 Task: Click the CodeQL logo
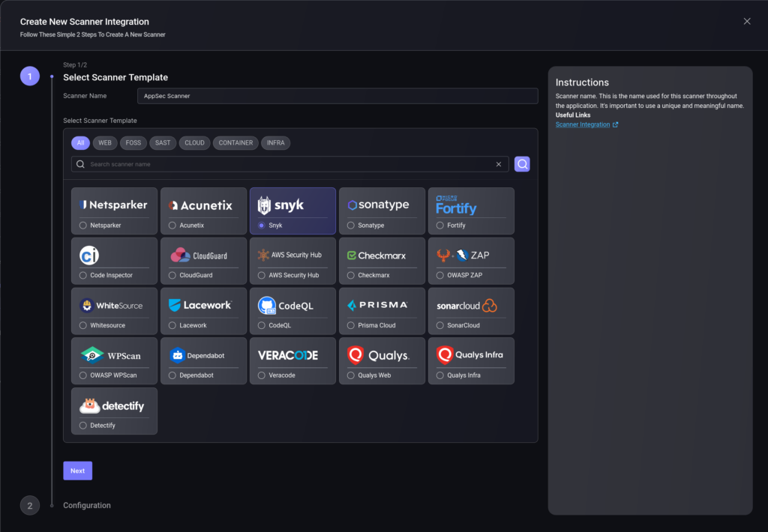click(286, 306)
